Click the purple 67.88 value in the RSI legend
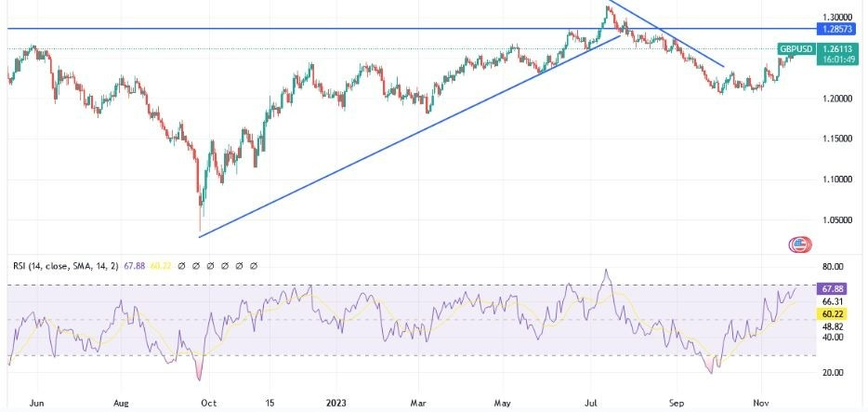Image resolution: width=868 pixels, height=412 pixels. pos(135,266)
